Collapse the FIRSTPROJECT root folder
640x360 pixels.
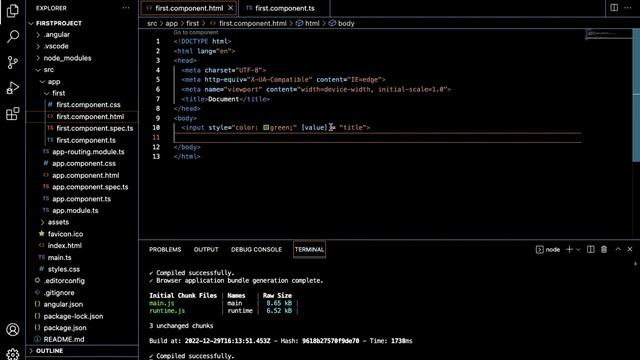59,23
